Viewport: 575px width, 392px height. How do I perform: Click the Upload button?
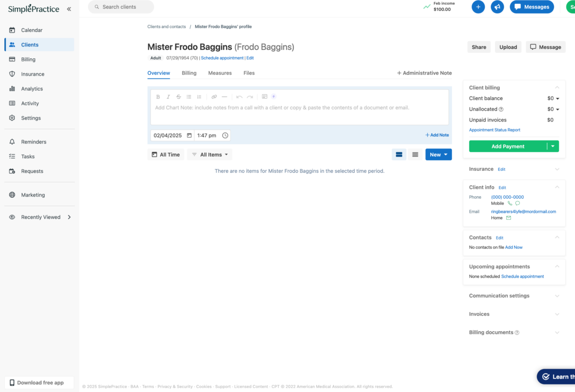click(508, 47)
